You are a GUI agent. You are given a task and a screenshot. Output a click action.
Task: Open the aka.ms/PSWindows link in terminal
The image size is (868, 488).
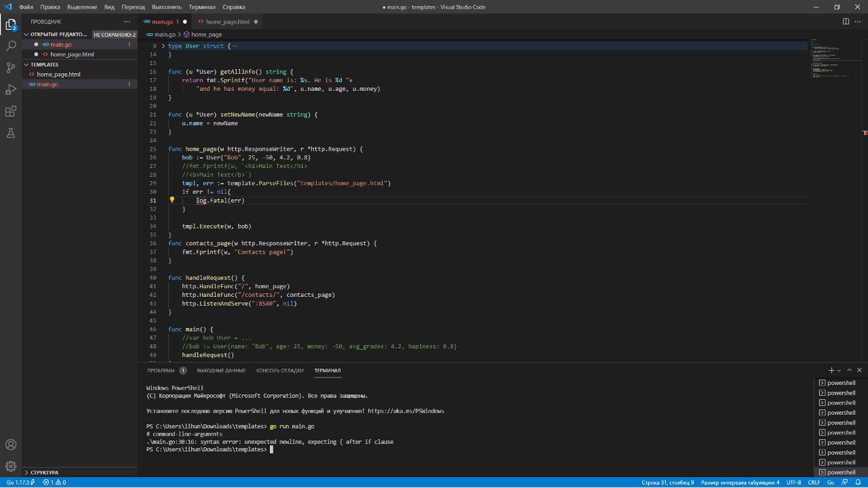406,411
